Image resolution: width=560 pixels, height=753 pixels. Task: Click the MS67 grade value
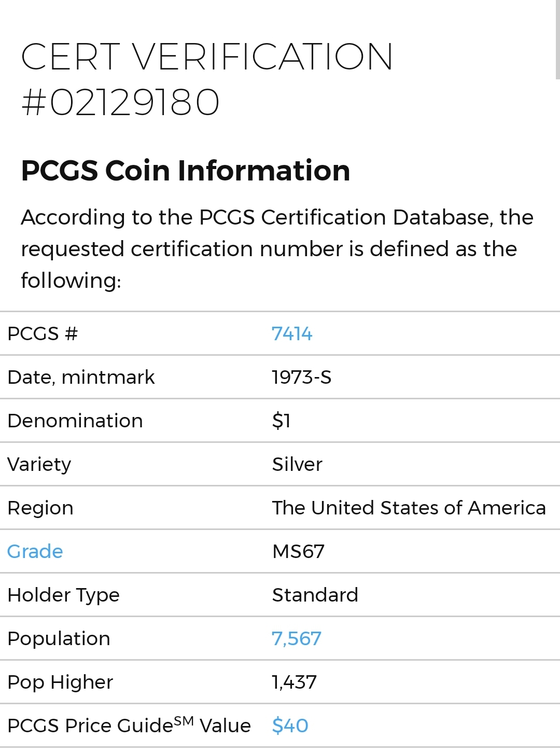(298, 551)
